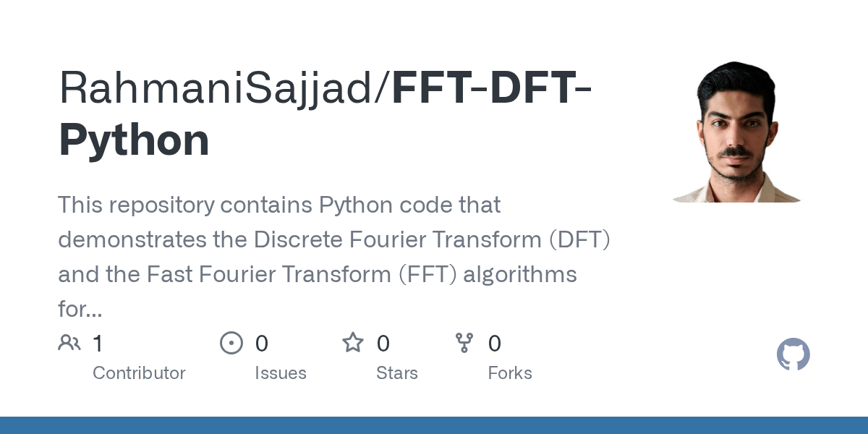Select the Stars label
The width and height of the screenshot is (868, 434).
pyautogui.click(x=396, y=373)
